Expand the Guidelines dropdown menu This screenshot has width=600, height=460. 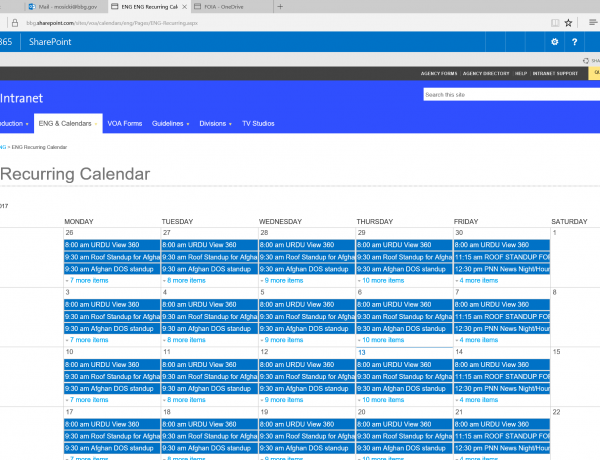(x=170, y=123)
